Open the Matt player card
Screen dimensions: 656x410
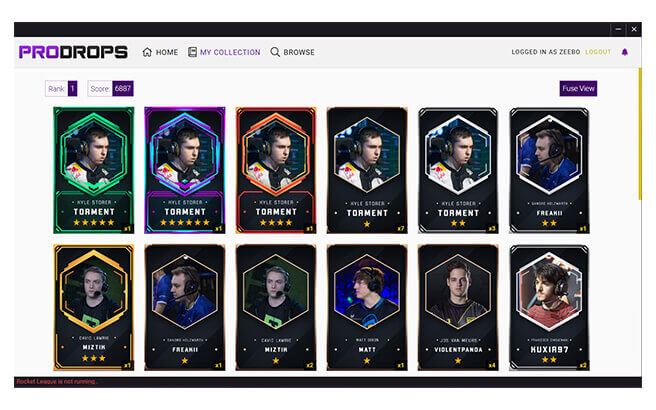pos(367,308)
